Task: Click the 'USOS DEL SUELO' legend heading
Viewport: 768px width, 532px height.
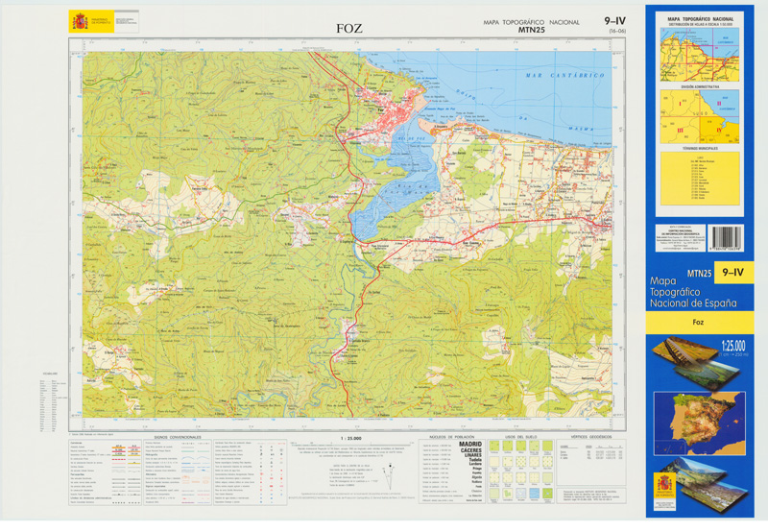Action: 520,437
